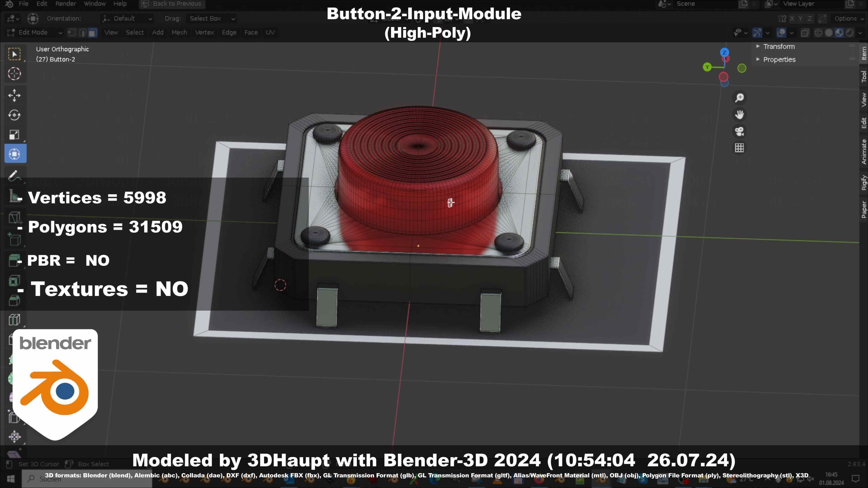Open gizmo options dropdown arrow
868x488 pixels.
[x=768, y=33]
